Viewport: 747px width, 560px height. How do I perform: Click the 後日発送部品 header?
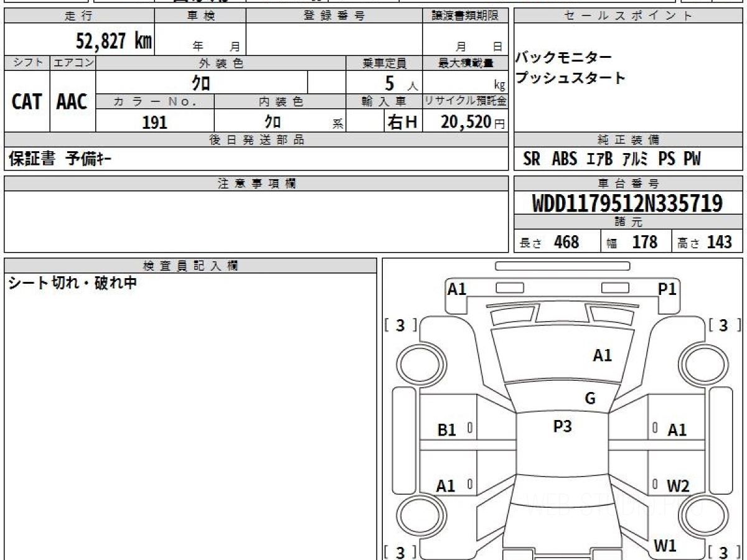pyautogui.click(x=256, y=140)
